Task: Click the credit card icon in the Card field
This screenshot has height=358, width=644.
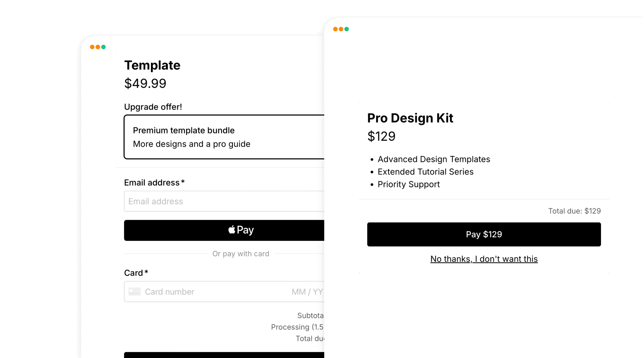Action: [x=134, y=292]
